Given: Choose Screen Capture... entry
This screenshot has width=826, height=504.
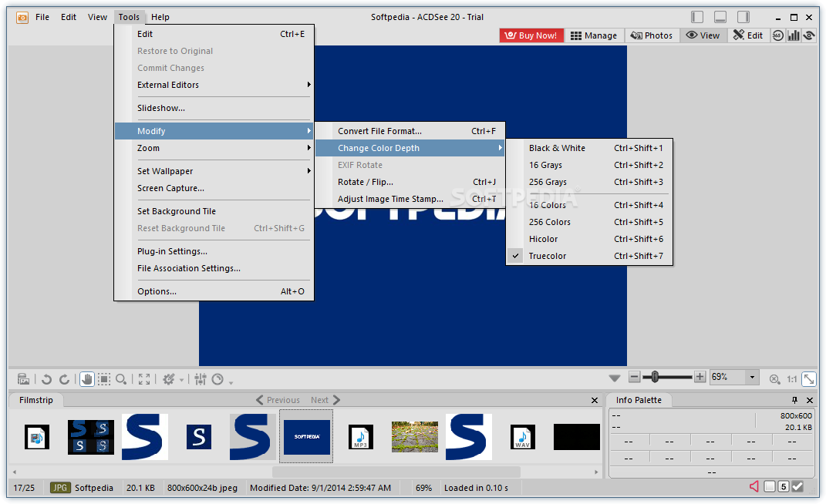Looking at the screenshot, I should click(x=214, y=188).
